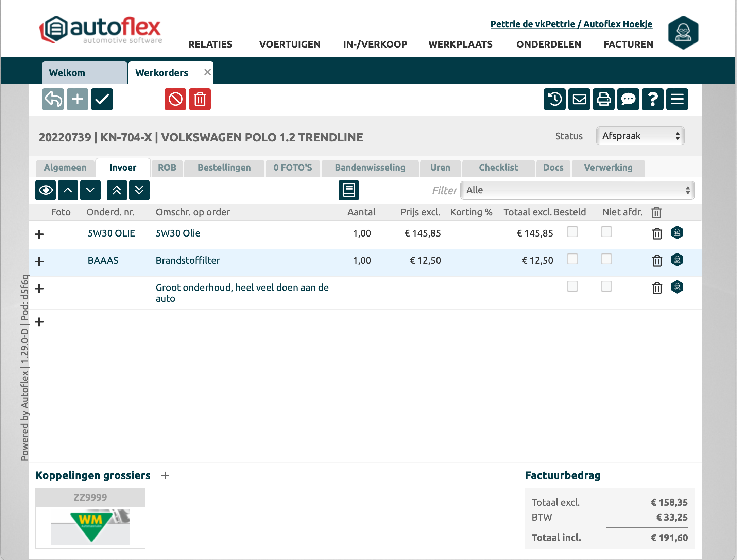737x560 pixels.
Task: Click the red cancel circle icon
Action: 175,99
